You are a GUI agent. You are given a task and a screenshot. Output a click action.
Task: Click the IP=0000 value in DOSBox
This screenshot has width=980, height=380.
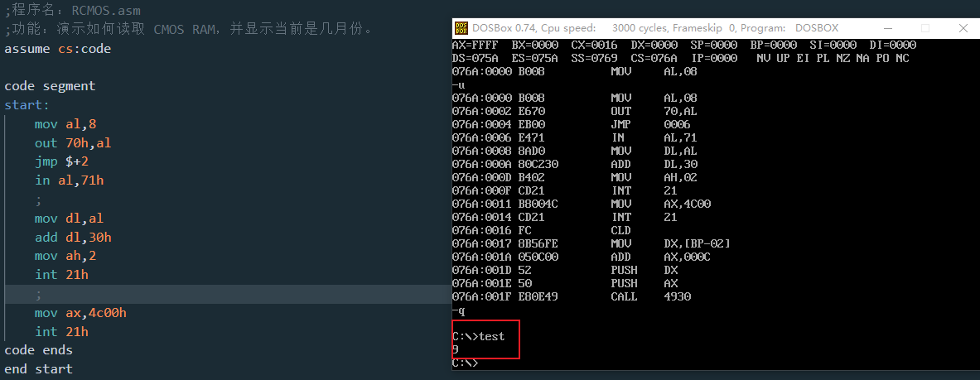(714, 58)
